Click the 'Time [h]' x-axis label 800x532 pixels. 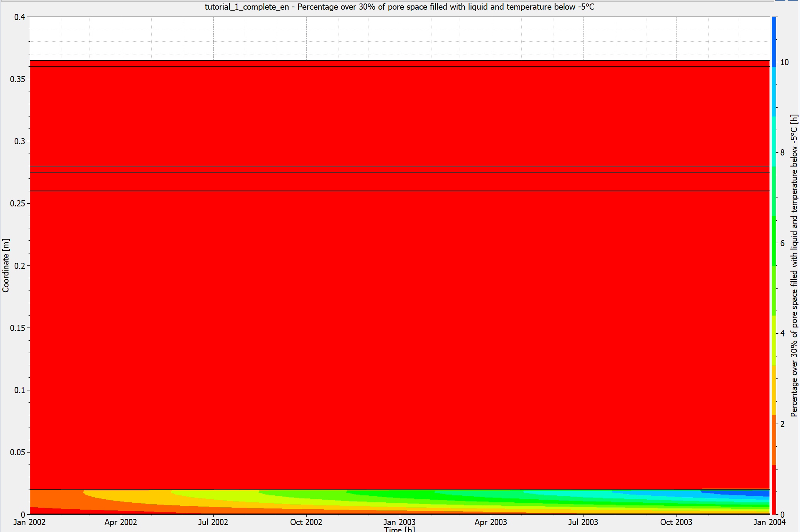point(399,529)
